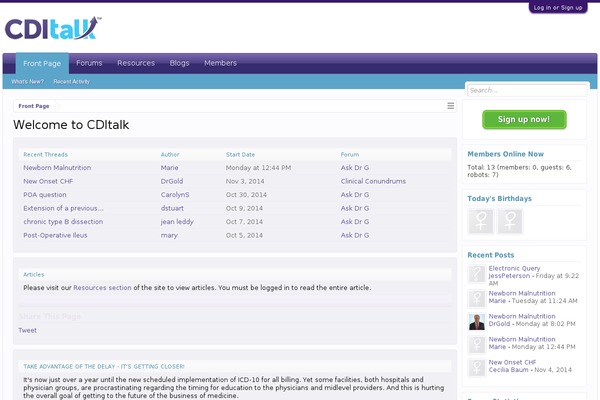Open the Blogs tab
Screen dimensions: 600x400
coord(179,63)
